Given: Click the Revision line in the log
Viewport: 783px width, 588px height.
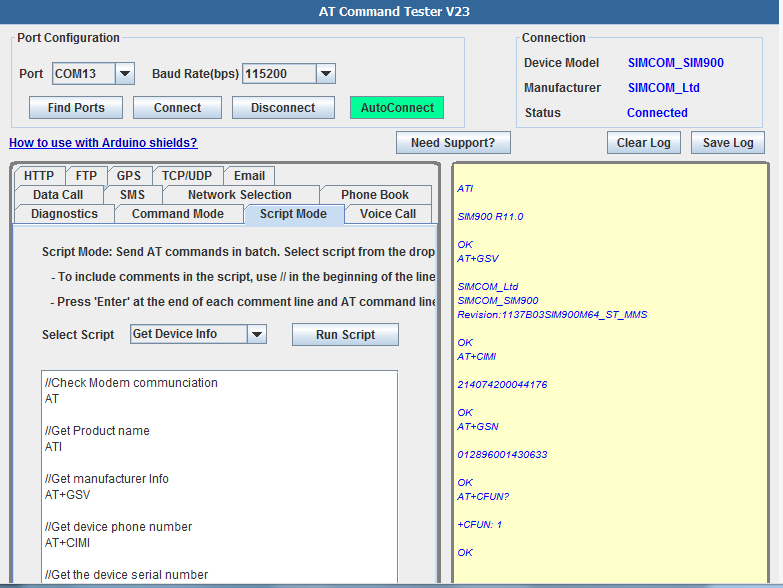Looking at the screenshot, I should [552, 314].
